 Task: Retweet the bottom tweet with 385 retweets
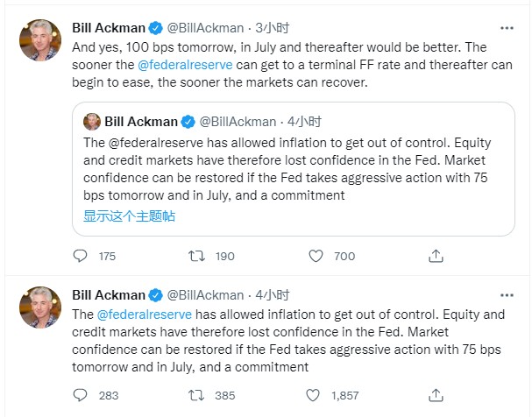pyautogui.click(x=200, y=395)
